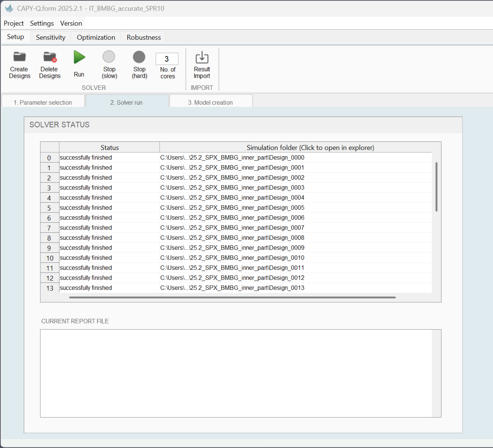This screenshot has height=448, width=493.
Task: Click the Stop (slow) circle icon
Action: click(109, 57)
